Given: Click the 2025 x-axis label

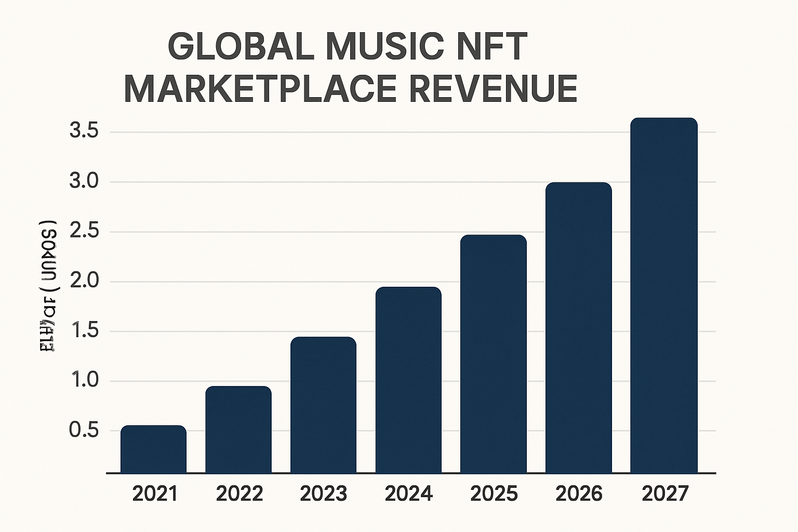Looking at the screenshot, I should 494,493.
